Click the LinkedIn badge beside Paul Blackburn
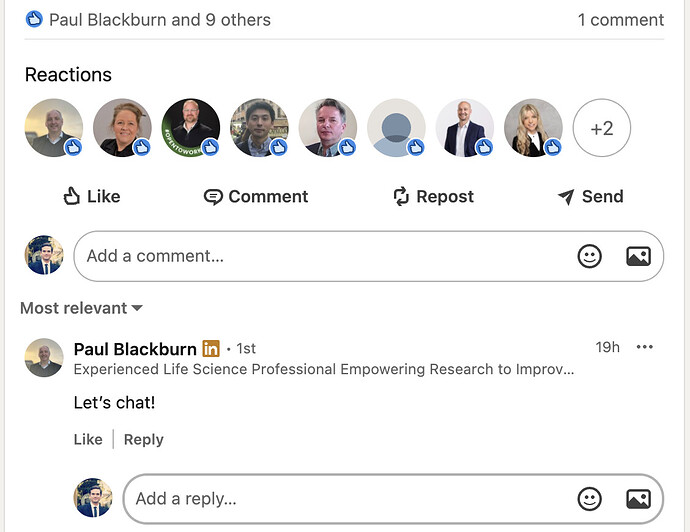 211,348
